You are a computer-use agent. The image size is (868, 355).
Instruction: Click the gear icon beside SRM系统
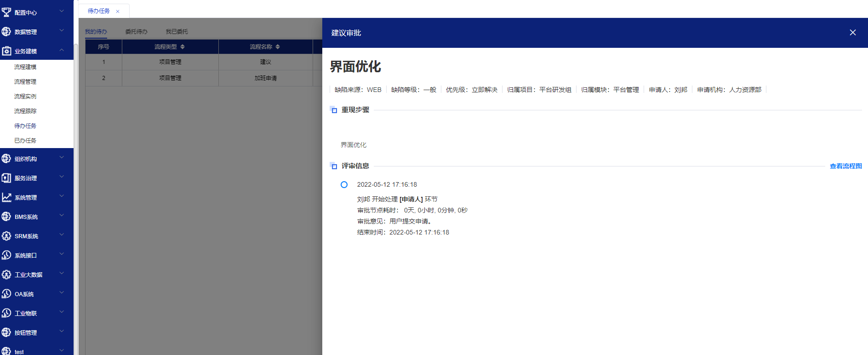(6, 236)
